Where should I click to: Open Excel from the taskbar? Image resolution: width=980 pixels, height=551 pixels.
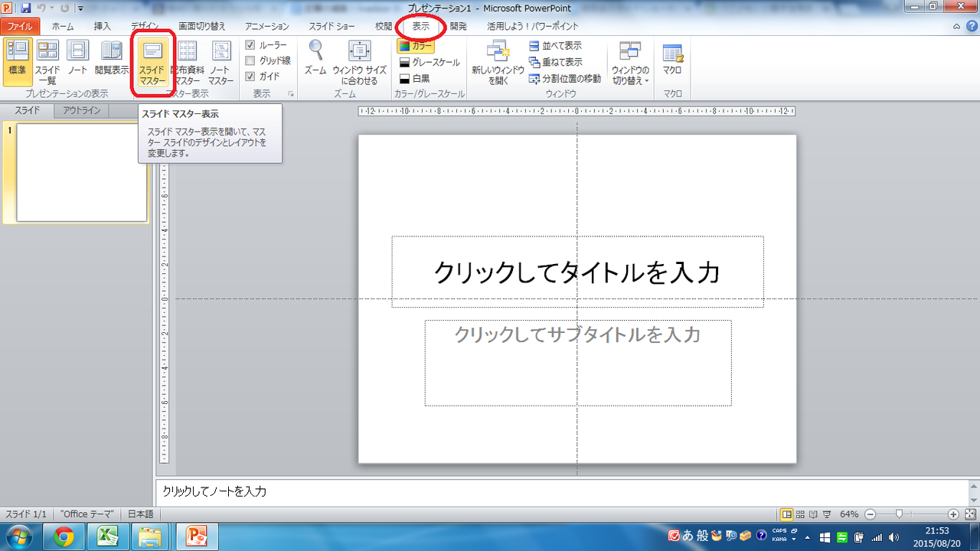click(x=109, y=537)
